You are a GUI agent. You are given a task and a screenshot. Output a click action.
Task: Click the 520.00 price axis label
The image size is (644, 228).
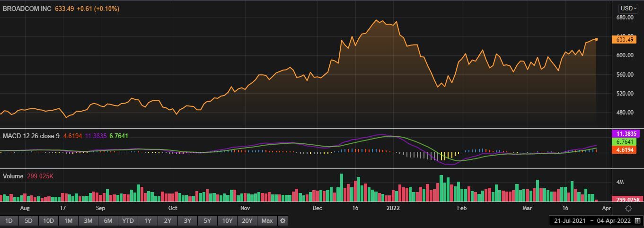(x=625, y=94)
